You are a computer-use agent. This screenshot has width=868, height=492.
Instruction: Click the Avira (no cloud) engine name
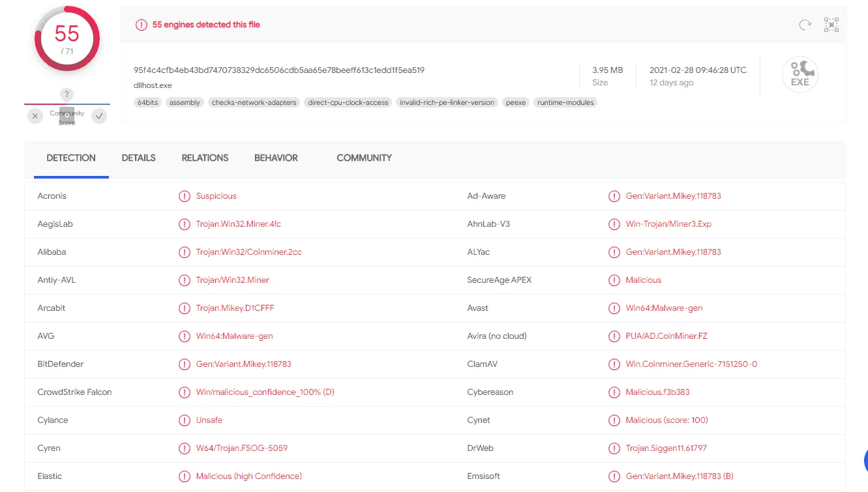click(x=497, y=336)
